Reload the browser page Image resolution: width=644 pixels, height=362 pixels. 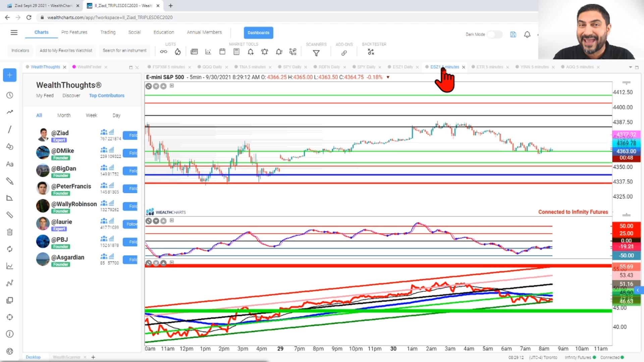[x=29, y=17]
